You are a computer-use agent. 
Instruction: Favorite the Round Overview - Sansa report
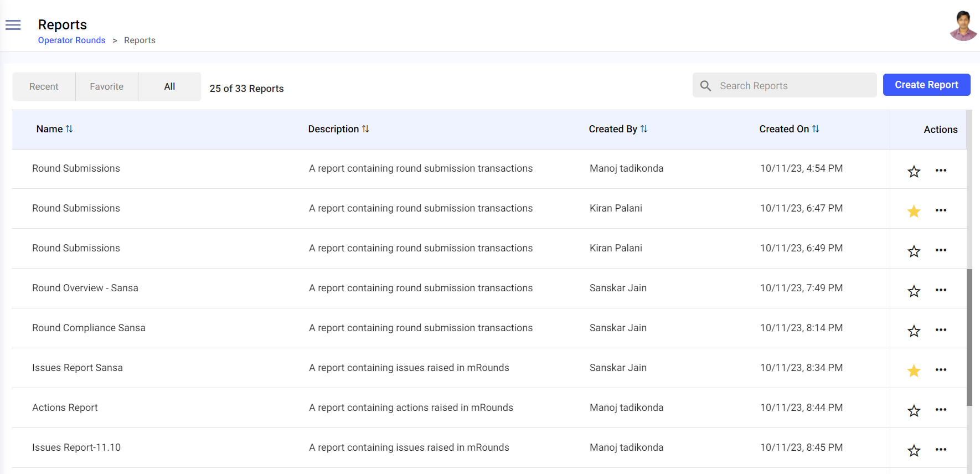tap(914, 291)
